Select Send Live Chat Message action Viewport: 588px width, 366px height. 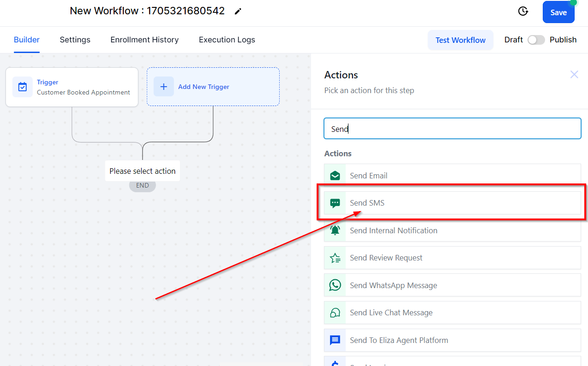tap(452, 313)
